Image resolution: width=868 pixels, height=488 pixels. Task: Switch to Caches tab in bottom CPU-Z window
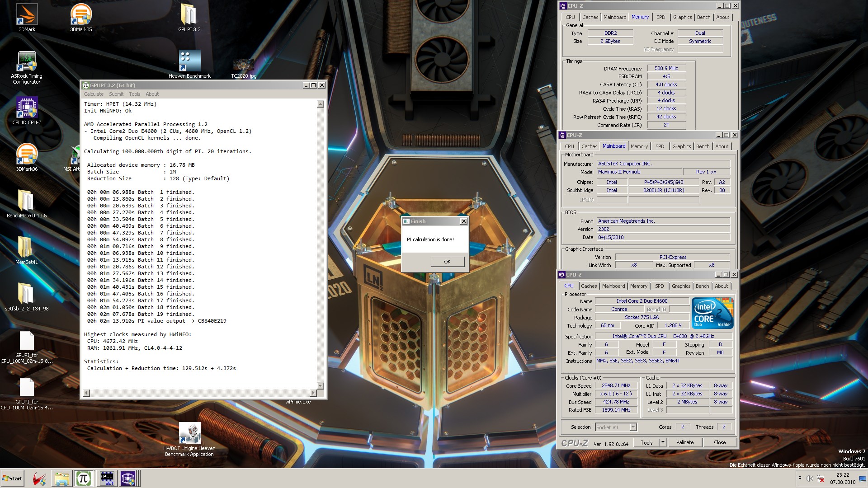coord(589,286)
